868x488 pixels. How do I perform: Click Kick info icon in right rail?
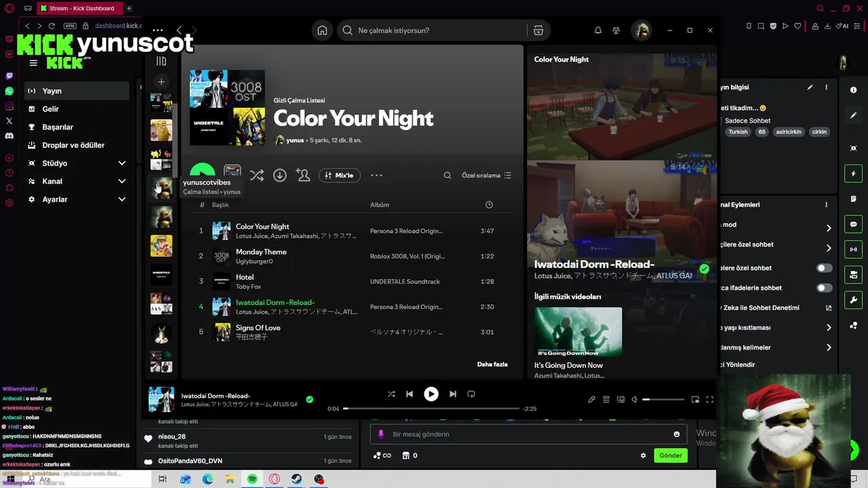click(x=854, y=90)
